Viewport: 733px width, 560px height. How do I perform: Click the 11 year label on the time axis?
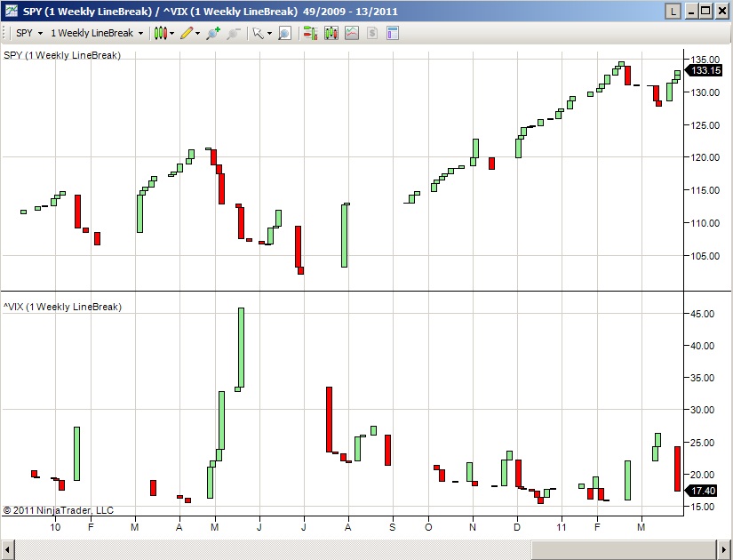[562, 527]
